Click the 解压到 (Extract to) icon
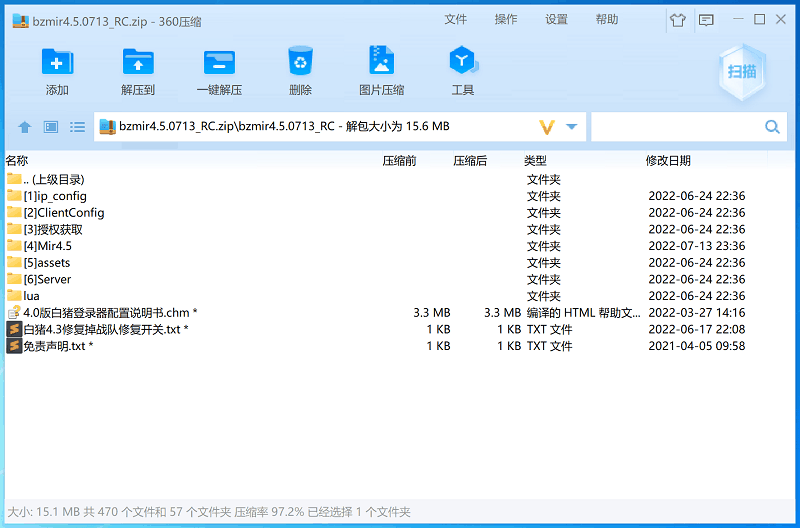The height and width of the screenshot is (528, 800). (138, 62)
